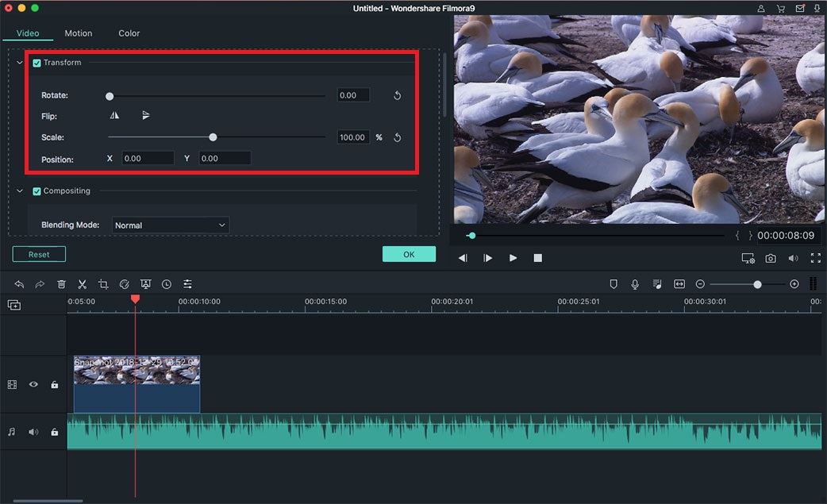Click the Position Y field

[225, 158]
